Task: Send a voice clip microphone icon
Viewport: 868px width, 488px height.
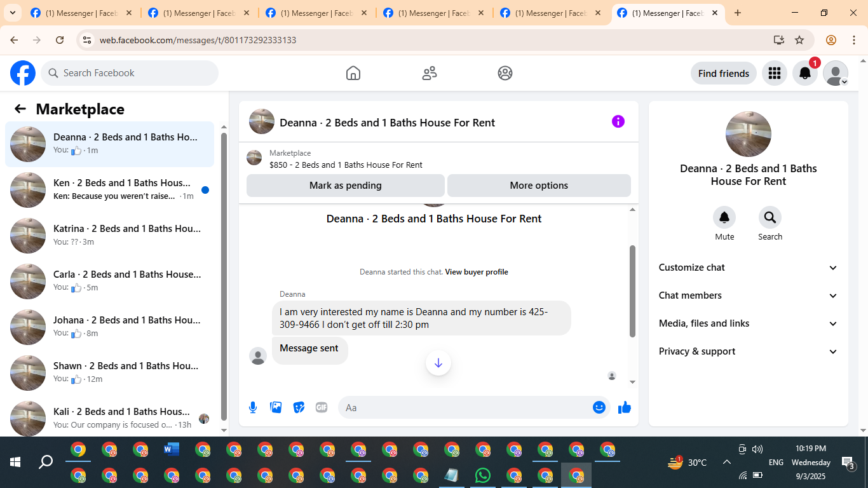Action: point(253,407)
